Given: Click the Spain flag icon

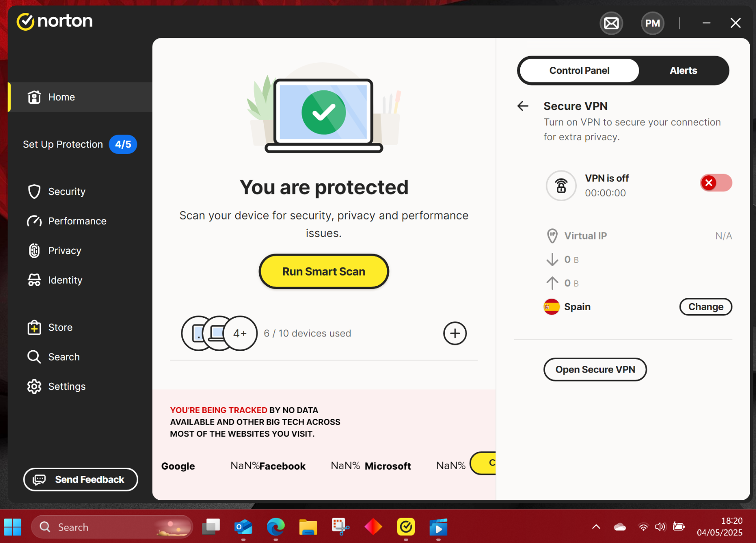Looking at the screenshot, I should [x=551, y=307].
